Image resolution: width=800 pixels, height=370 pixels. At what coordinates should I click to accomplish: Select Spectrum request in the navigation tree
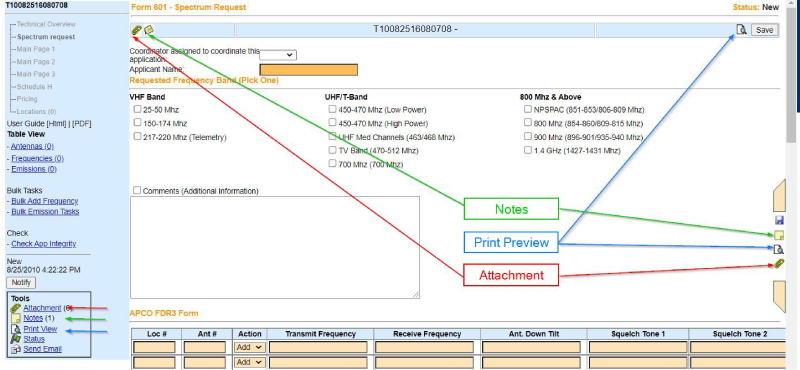click(x=46, y=37)
